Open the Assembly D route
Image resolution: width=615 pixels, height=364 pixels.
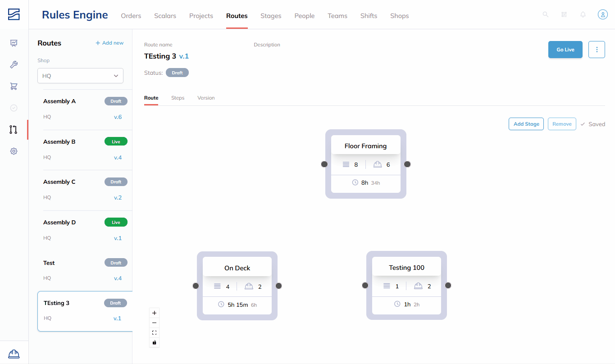tap(85, 230)
